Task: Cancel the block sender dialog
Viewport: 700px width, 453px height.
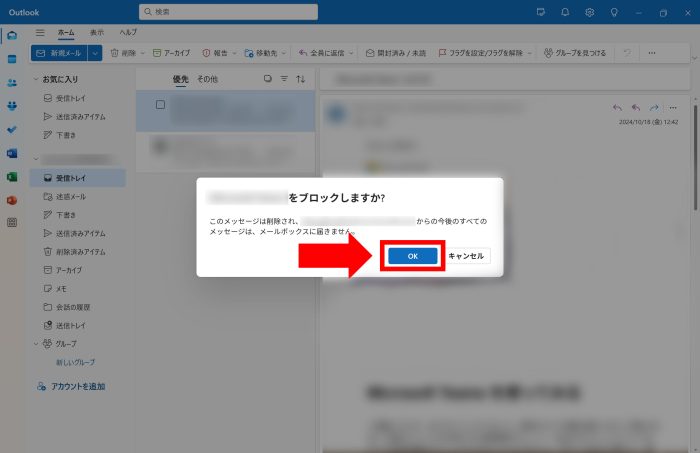Action: (x=466, y=256)
